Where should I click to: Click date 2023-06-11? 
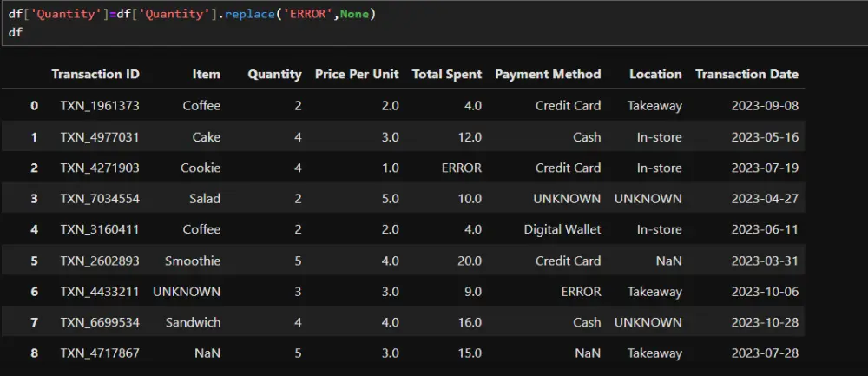click(765, 229)
